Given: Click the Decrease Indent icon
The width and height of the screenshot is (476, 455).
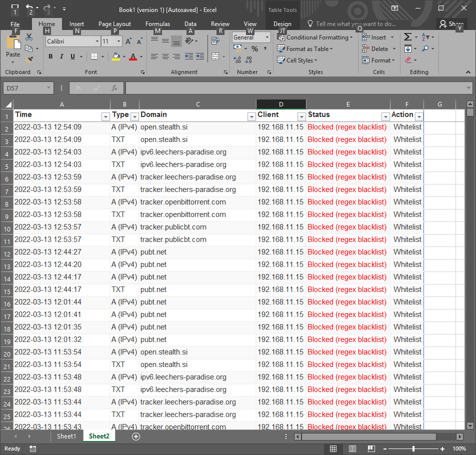Looking at the screenshot, I should (189, 56).
